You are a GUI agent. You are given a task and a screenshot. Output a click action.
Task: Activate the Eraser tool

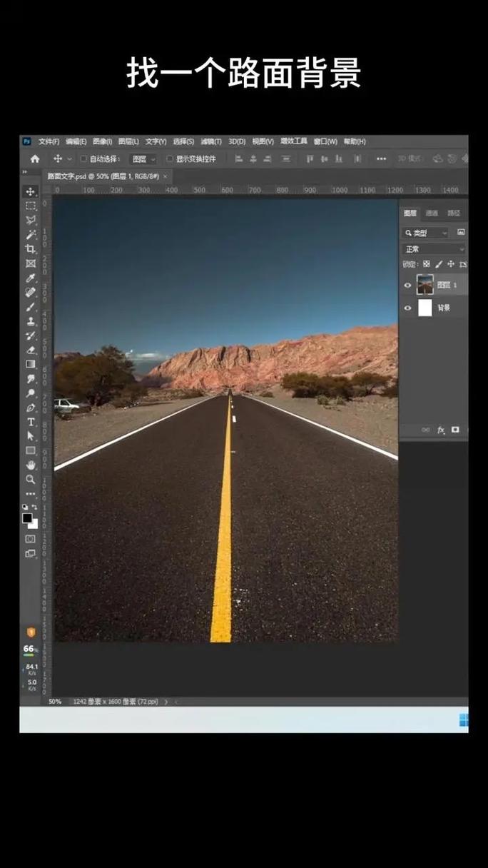(31, 350)
